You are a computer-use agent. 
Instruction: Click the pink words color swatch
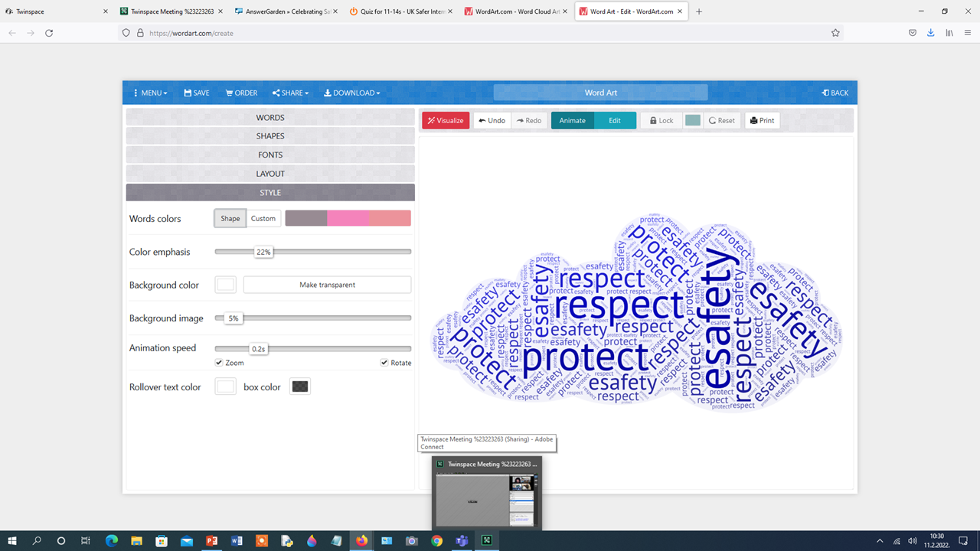click(348, 218)
